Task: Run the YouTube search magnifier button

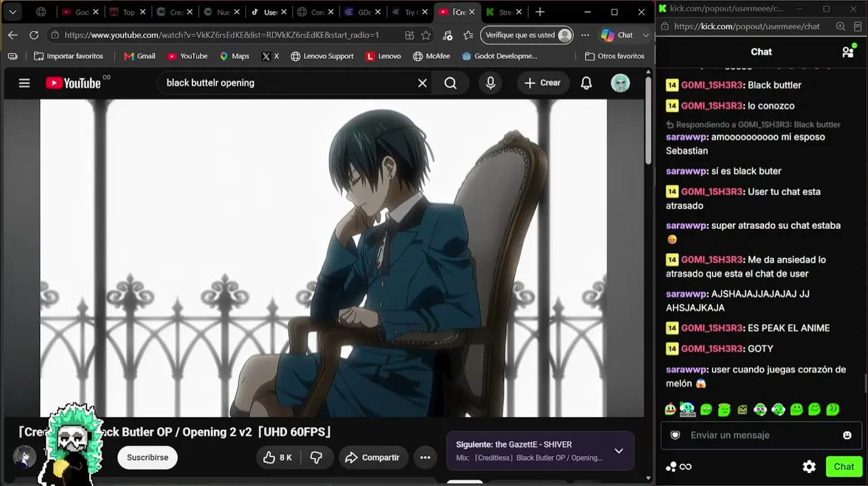Action: (x=451, y=83)
